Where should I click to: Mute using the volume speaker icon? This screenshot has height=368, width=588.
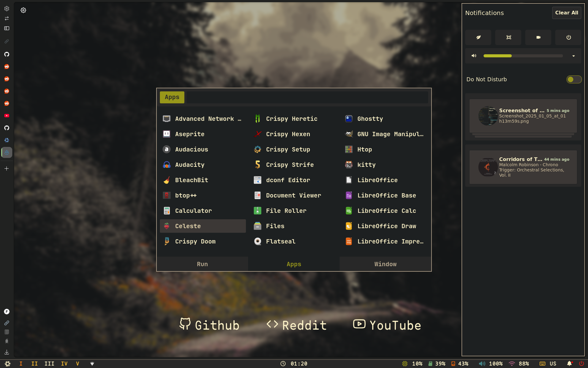coord(474,56)
